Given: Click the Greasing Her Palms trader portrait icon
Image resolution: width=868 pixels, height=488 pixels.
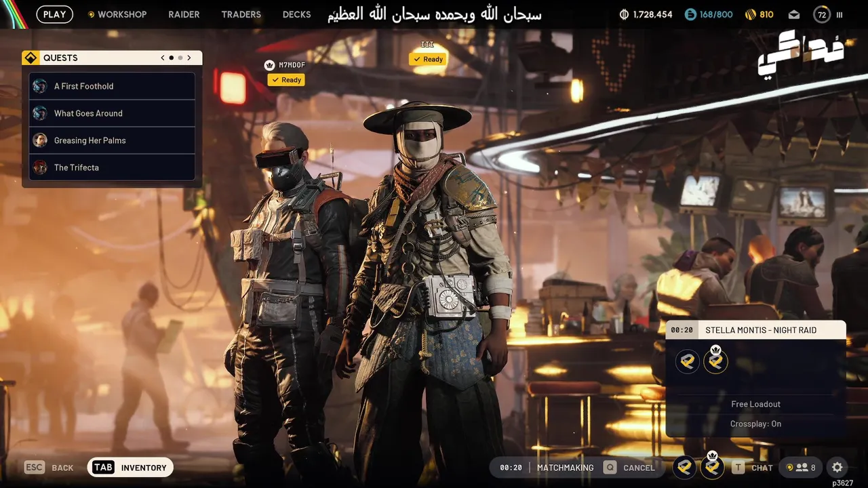Looking at the screenshot, I should (x=40, y=140).
